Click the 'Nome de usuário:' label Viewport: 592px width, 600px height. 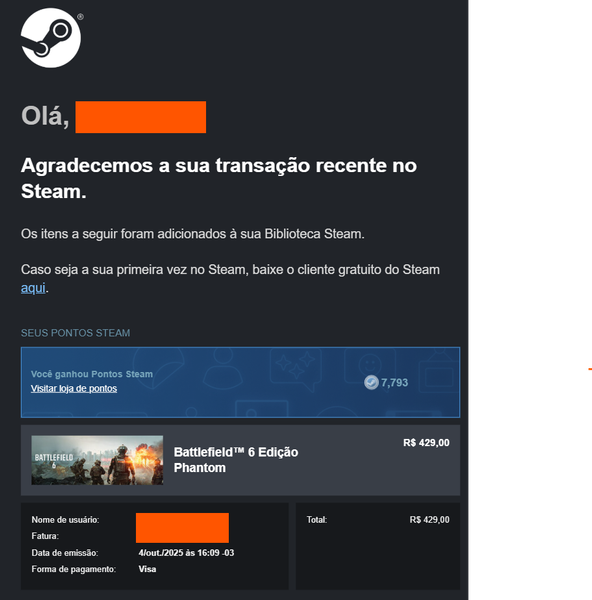(x=65, y=520)
